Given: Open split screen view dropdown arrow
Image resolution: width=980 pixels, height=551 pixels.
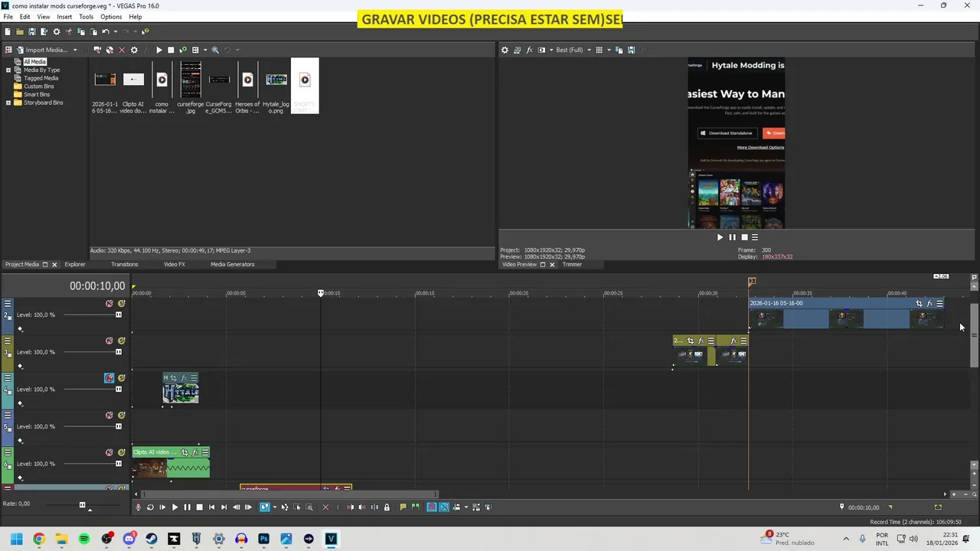Looking at the screenshot, I should 551,51.
